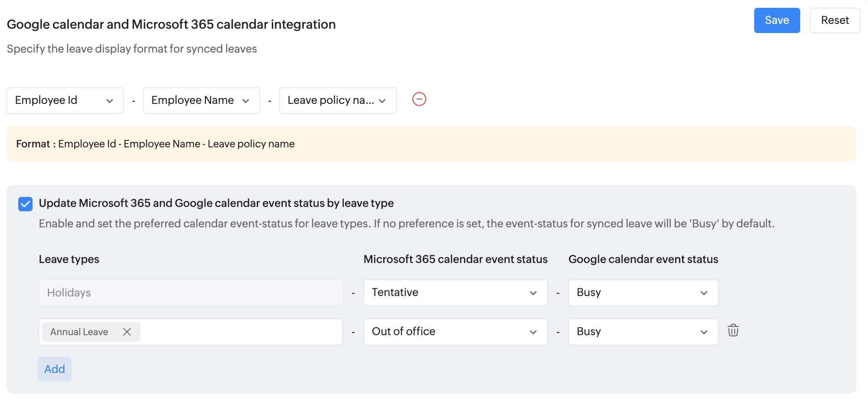Image resolution: width=868 pixels, height=406 pixels.
Task: Save the calendar integration settings
Action: coord(776,20)
